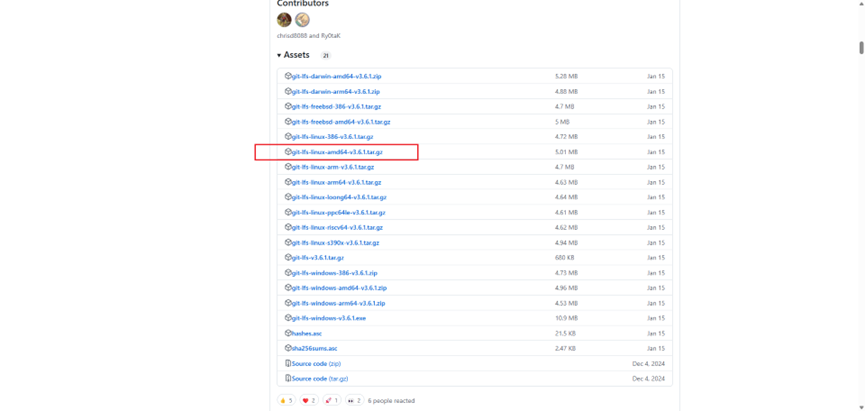Click the "4.88 MB" size value

point(566,92)
